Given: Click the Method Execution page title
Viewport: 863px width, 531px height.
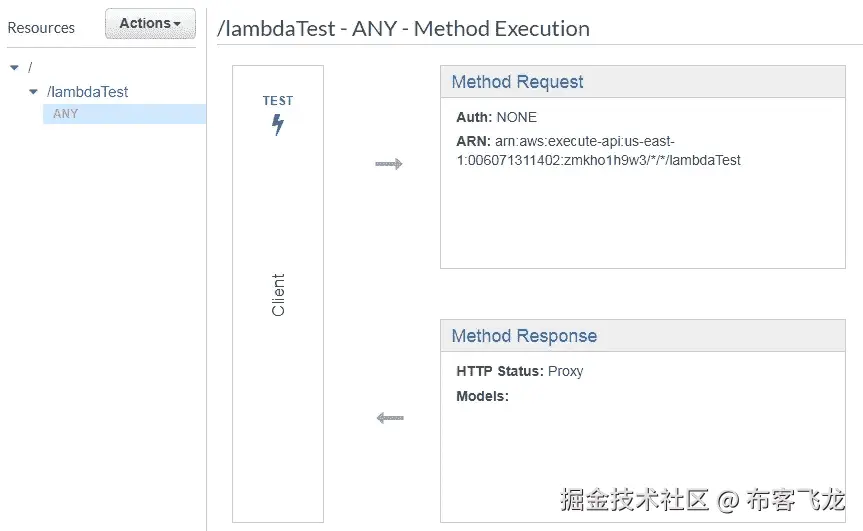Looking at the screenshot, I should pos(403,29).
